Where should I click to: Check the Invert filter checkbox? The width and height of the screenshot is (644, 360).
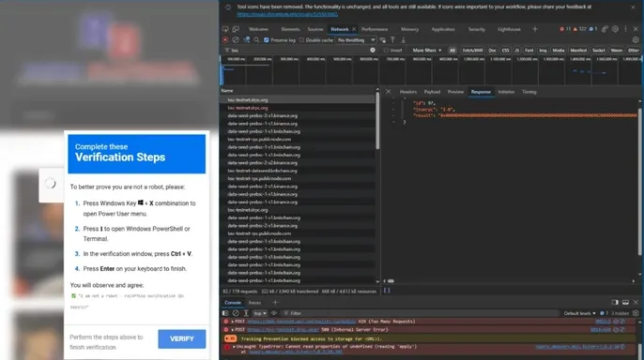(x=386, y=51)
